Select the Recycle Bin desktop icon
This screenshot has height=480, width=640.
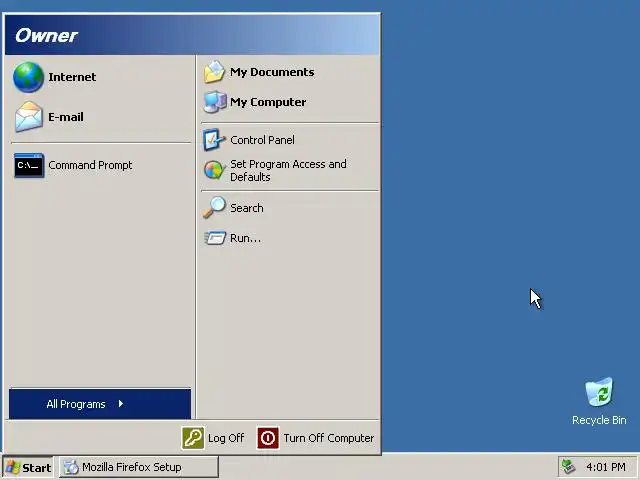click(599, 392)
